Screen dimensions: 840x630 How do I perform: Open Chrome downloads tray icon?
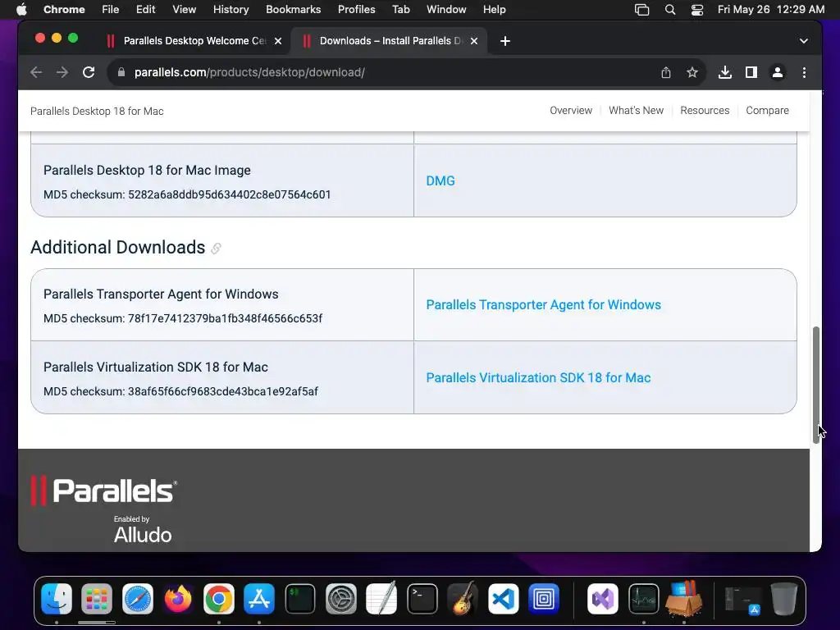(725, 72)
